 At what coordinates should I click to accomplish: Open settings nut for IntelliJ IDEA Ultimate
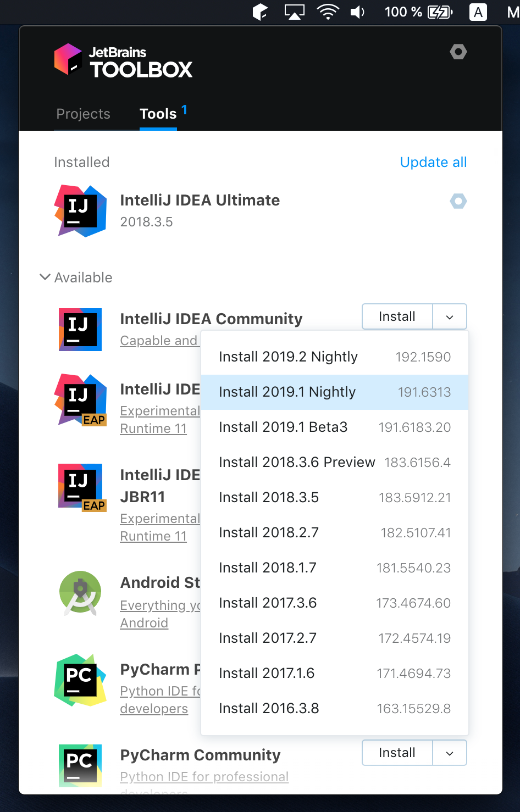tap(458, 201)
